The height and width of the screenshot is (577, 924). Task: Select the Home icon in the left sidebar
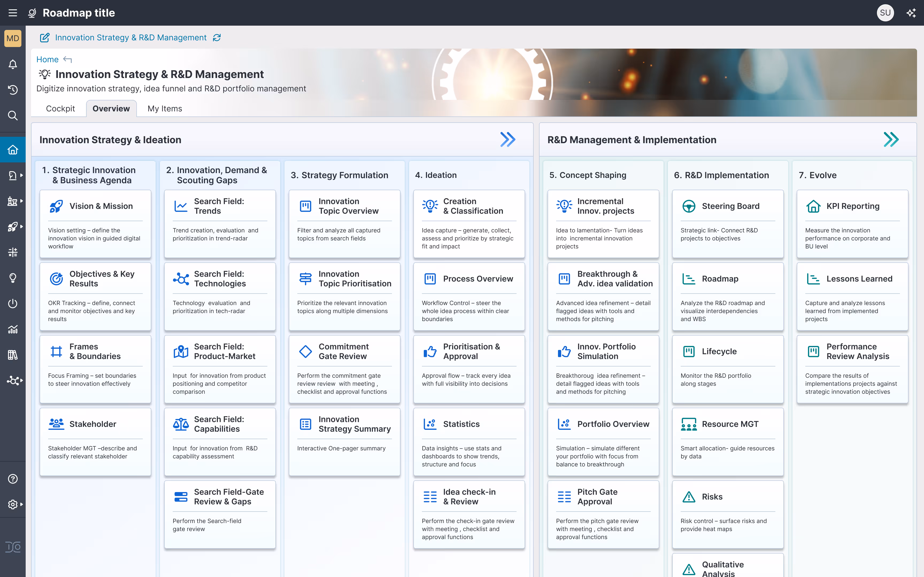[13, 150]
